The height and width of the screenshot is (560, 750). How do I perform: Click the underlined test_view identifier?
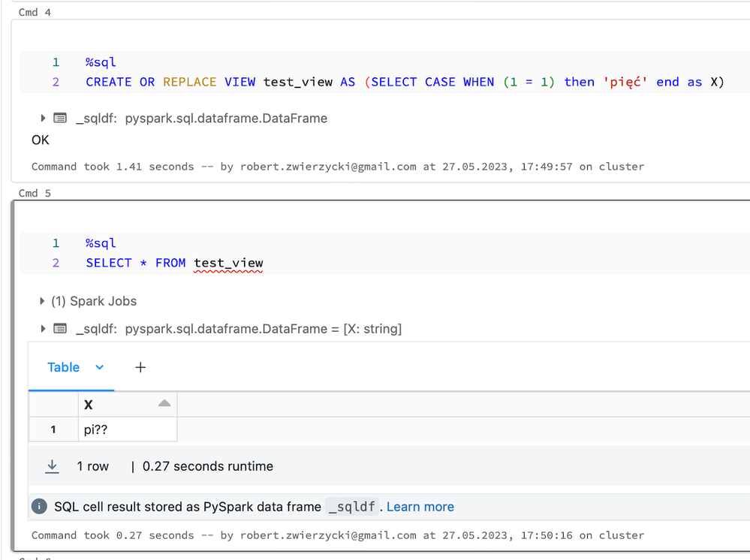click(x=228, y=263)
